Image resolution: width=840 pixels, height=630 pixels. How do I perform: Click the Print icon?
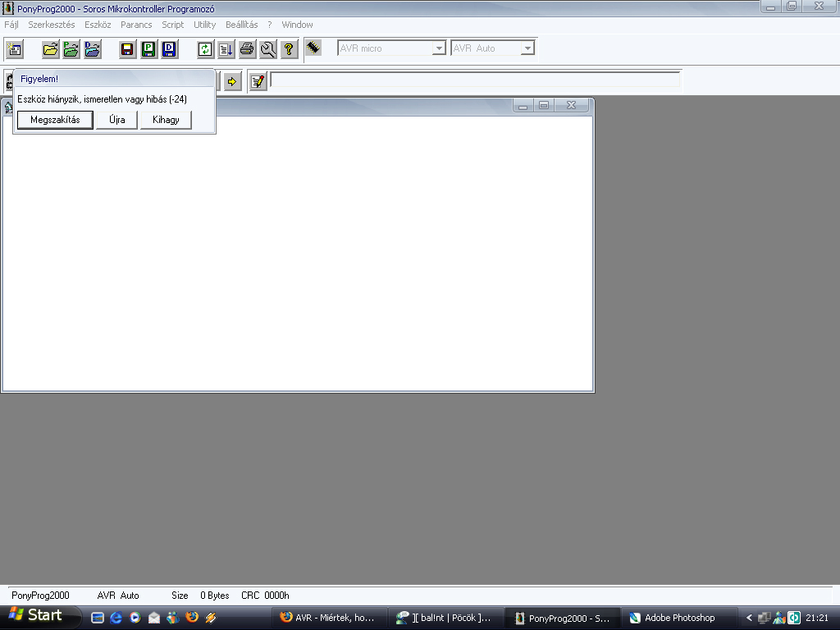coord(247,49)
